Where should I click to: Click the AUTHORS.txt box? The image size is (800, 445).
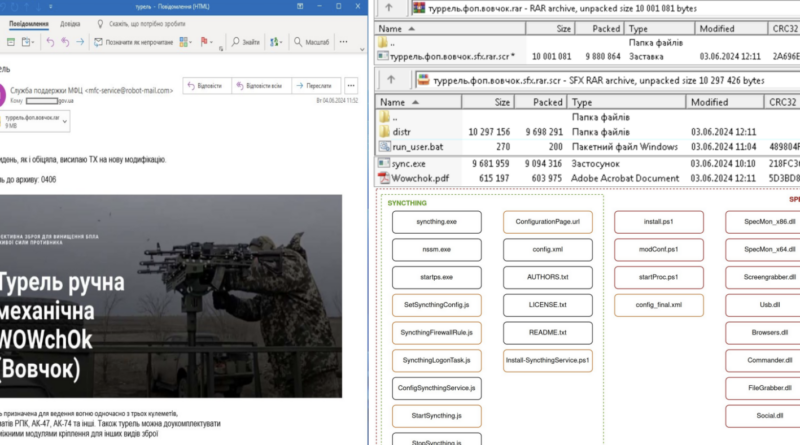coord(547,277)
